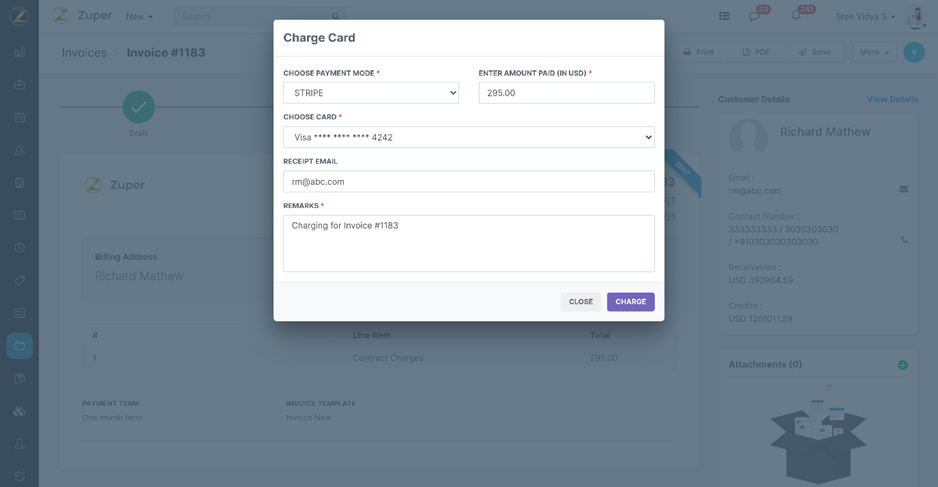The image size is (938, 487).
Task: Click the Close button in dialog
Action: pos(580,302)
